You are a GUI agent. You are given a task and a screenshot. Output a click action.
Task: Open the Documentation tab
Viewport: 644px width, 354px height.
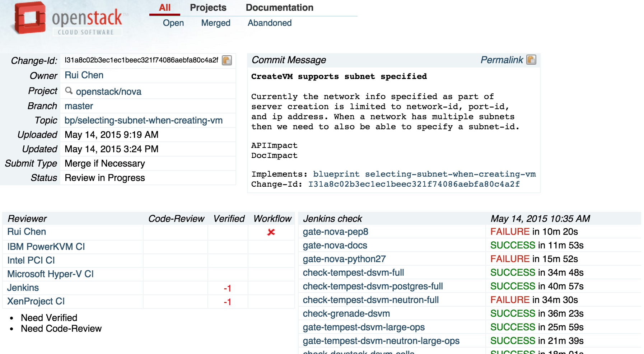[279, 8]
